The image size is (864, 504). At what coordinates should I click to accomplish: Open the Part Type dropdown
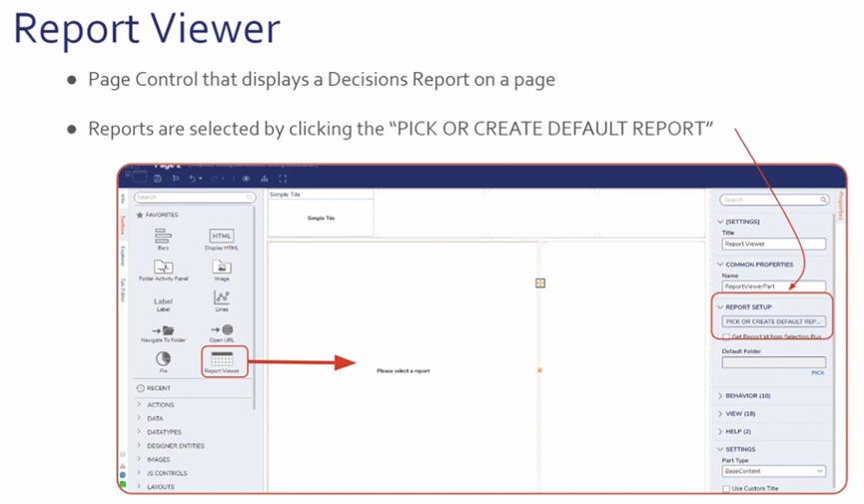pos(774,471)
